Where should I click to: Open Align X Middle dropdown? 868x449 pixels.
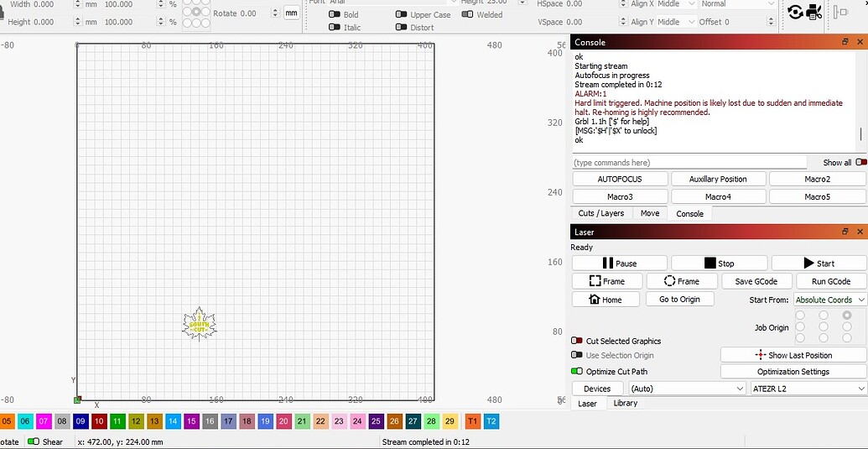[x=677, y=4]
